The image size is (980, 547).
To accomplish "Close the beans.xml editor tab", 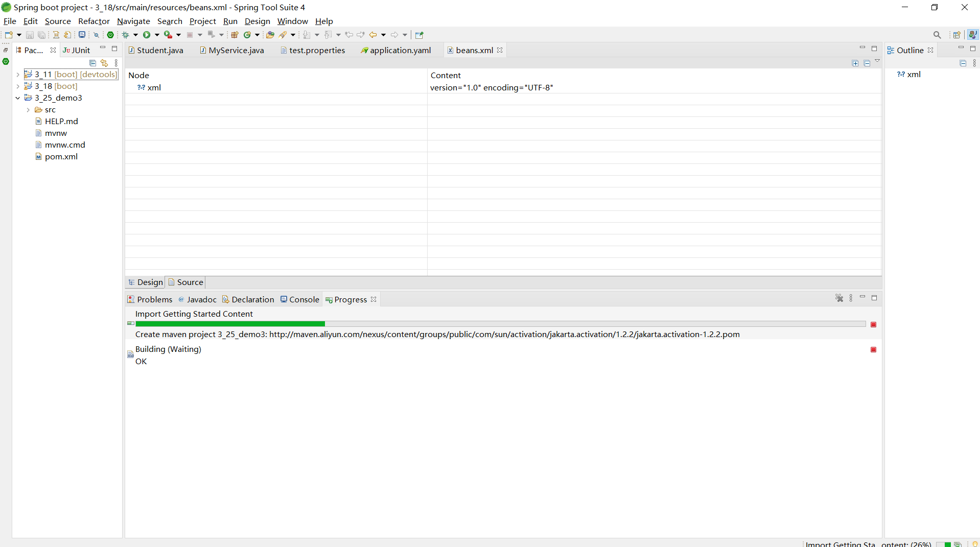I will [500, 50].
